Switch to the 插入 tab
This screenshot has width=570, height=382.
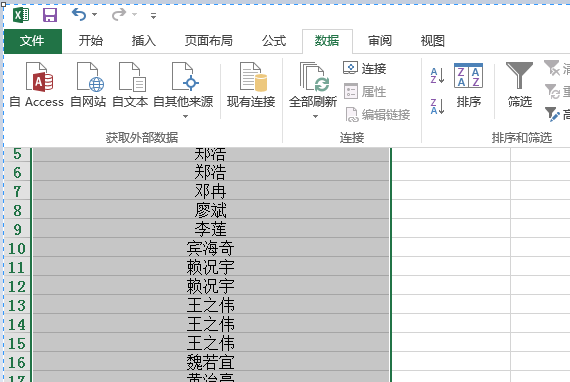pos(144,41)
